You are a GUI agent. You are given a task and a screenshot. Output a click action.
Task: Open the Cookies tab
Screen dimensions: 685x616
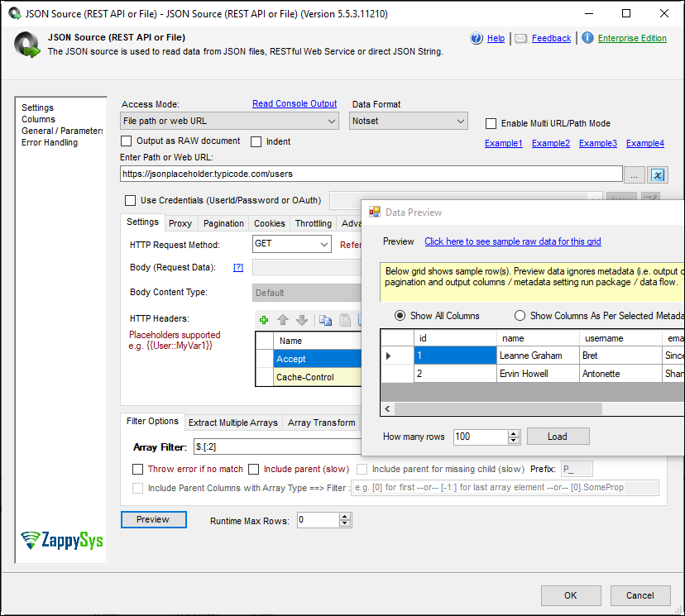[x=270, y=223]
